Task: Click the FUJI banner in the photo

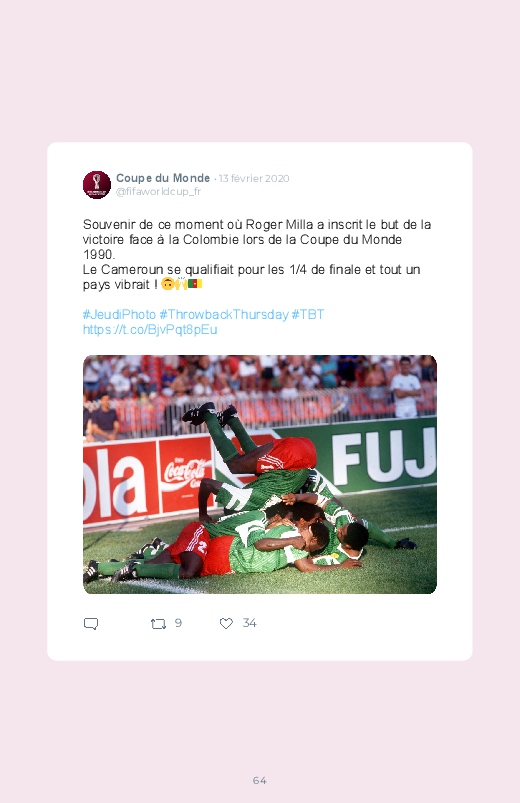Action: point(382,455)
